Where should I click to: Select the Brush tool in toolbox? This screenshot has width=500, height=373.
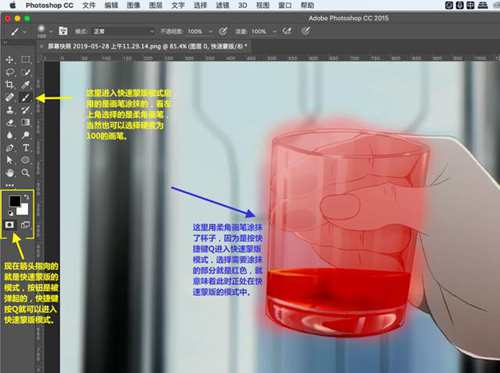point(26,97)
